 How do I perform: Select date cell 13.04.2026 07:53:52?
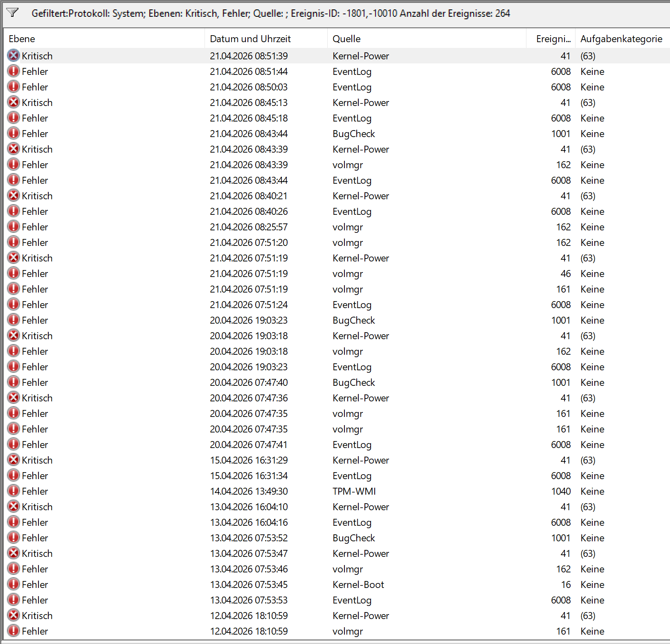tap(249, 538)
